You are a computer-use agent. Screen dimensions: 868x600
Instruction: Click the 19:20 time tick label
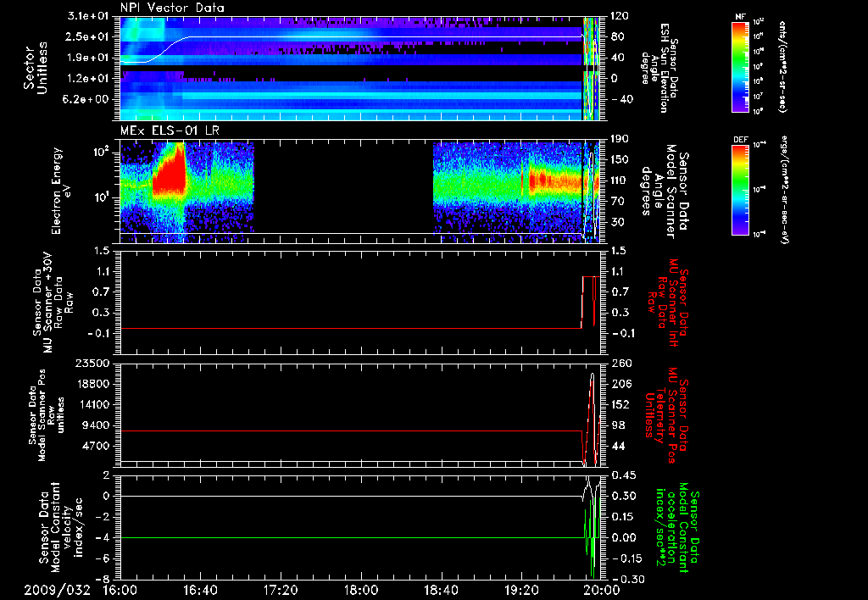point(521,590)
